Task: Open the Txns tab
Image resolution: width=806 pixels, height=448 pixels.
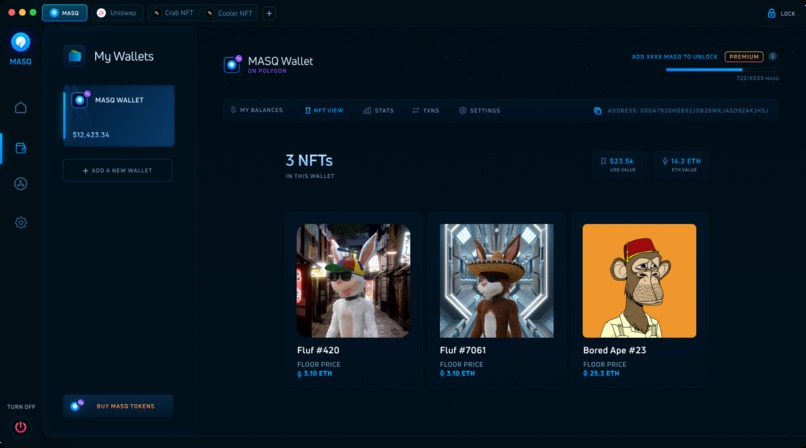Action: tap(426, 110)
